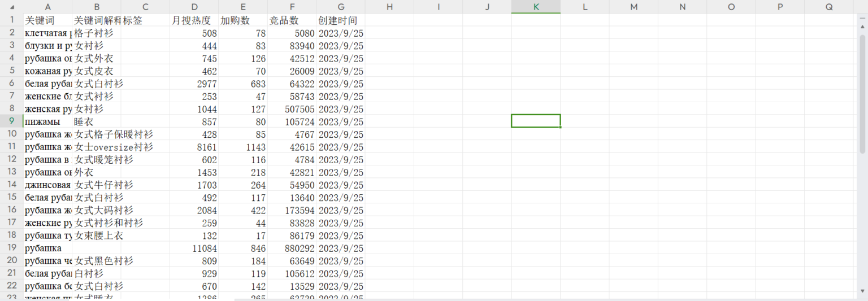Click the cell containing 1143

pyautogui.click(x=242, y=147)
